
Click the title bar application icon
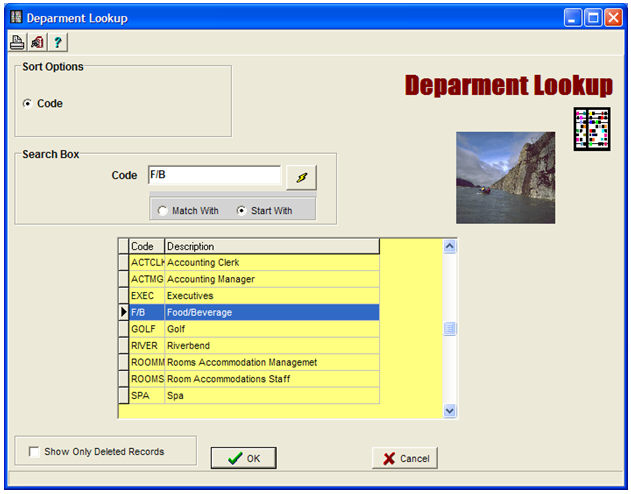point(14,18)
